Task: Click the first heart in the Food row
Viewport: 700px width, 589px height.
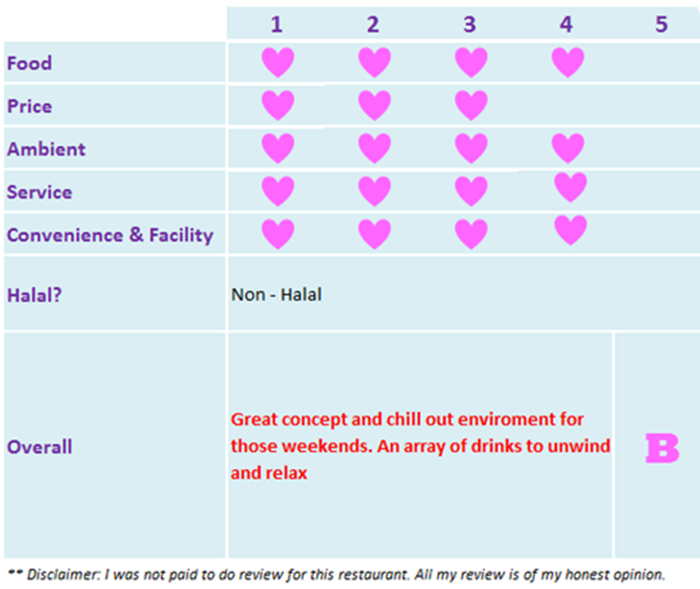Action: tap(277, 63)
